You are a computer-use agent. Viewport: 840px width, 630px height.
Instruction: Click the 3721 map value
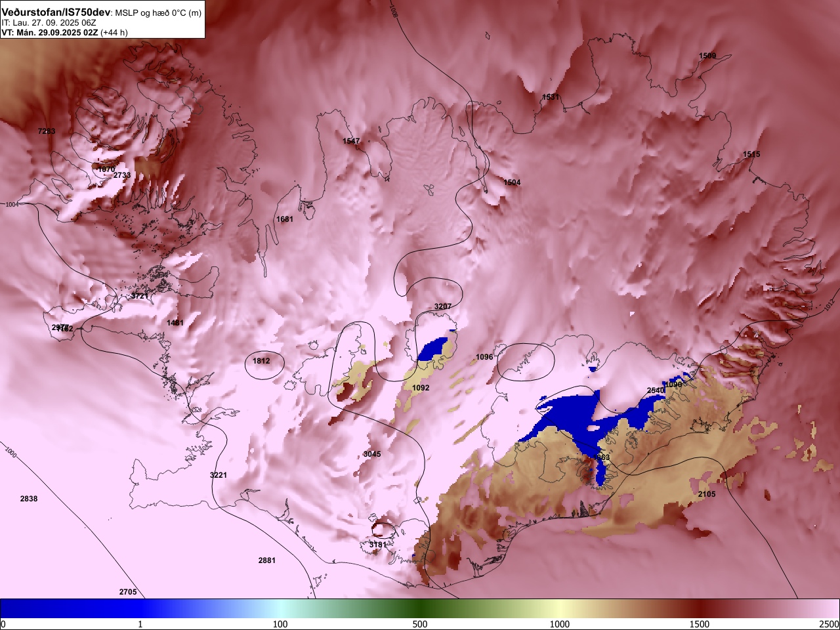coord(139,297)
